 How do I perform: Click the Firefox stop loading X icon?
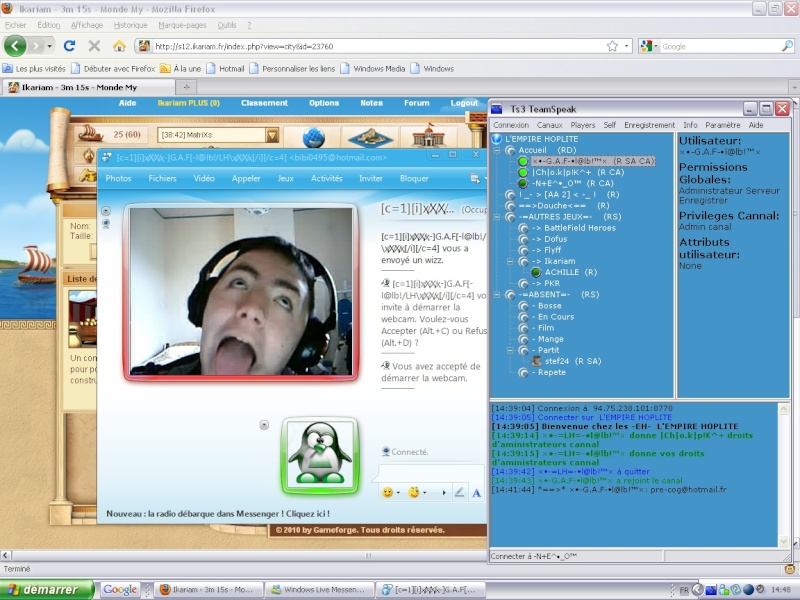click(94, 46)
